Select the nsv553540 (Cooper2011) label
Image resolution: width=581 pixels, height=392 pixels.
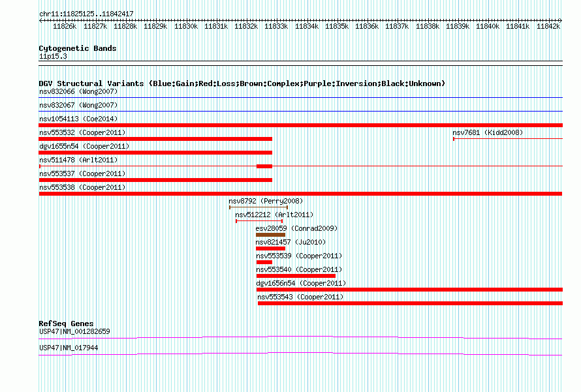pos(299,269)
